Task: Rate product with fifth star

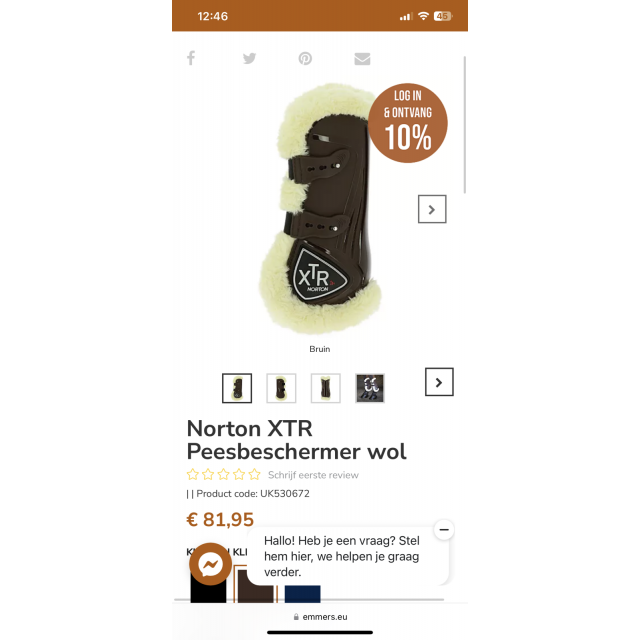Action: [254, 474]
